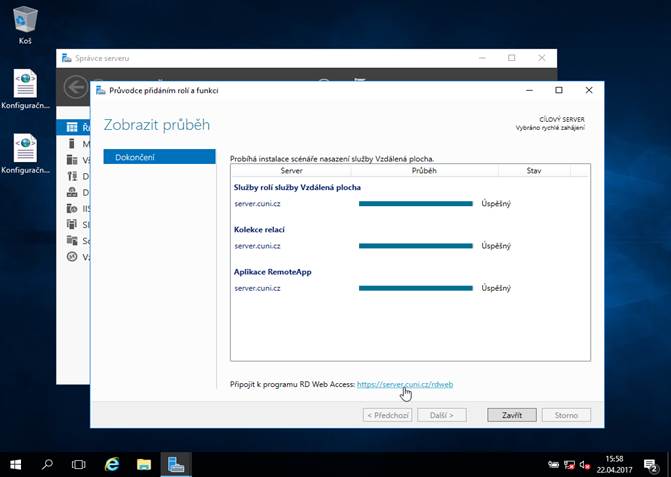Click server.cuni.cz under Kolekce relací

(257, 246)
